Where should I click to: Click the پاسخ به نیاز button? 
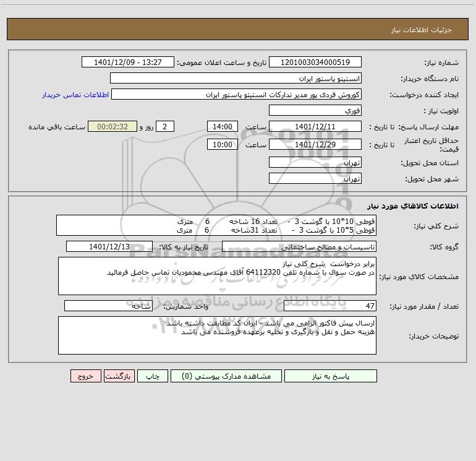pyautogui.click(x=331, y=376)
